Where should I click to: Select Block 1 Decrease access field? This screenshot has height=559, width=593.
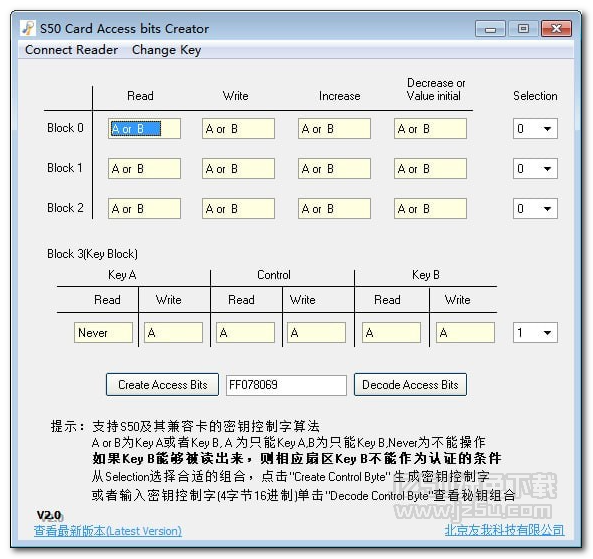coord(430,169)
